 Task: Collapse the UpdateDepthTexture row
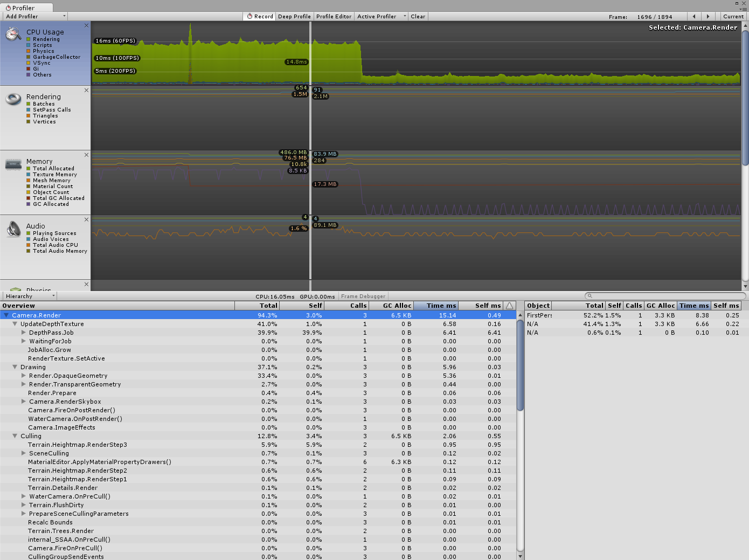[15, 324]
